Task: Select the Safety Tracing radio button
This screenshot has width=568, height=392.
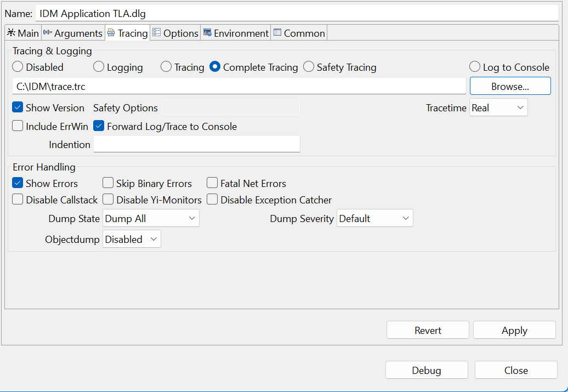Action: pyautogui.click(x=309, y=67)
